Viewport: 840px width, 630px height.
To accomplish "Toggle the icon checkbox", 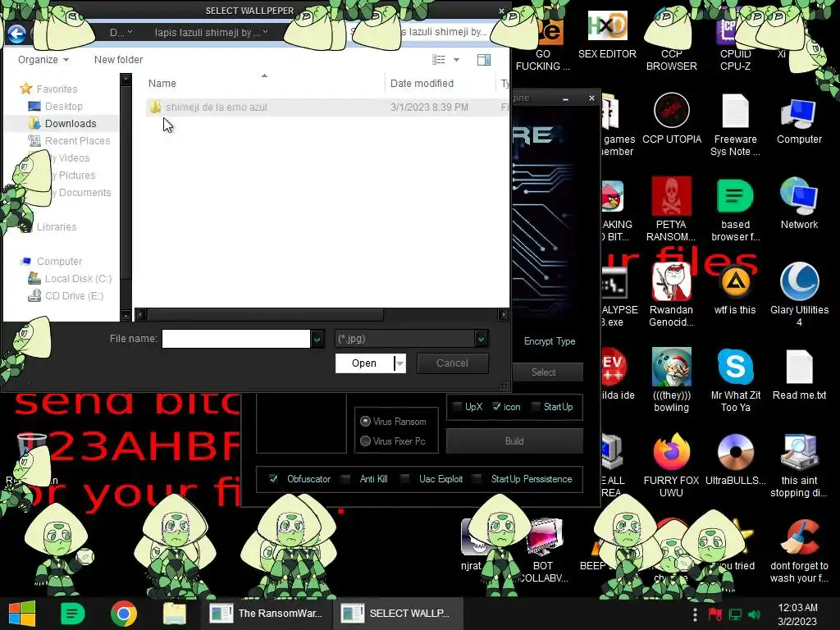I will coord(496,407).
